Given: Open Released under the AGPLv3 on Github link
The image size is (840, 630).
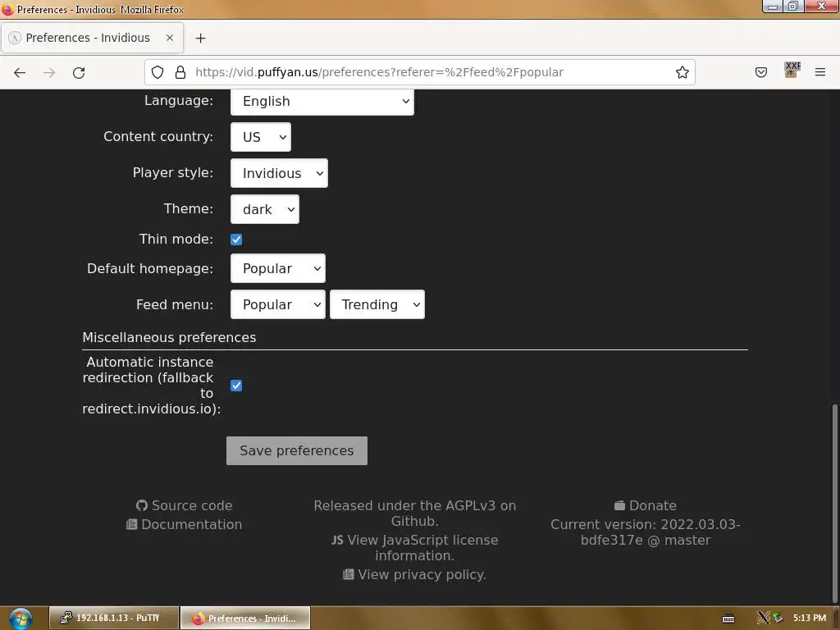Looking at the screenshot, I should tap(414, 514).
